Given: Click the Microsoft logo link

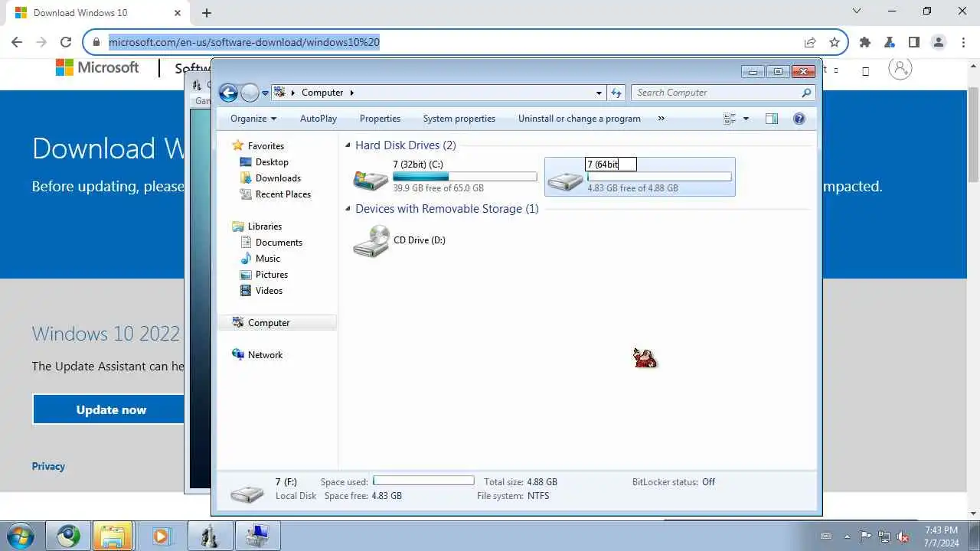Looking at the screenshot, I should (x=97, y=67).
